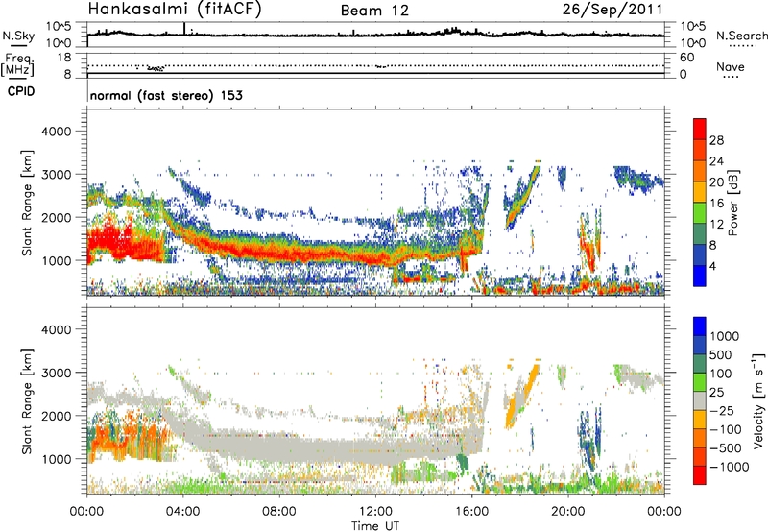Click the 'Nave' legend label

pos(731,67)
